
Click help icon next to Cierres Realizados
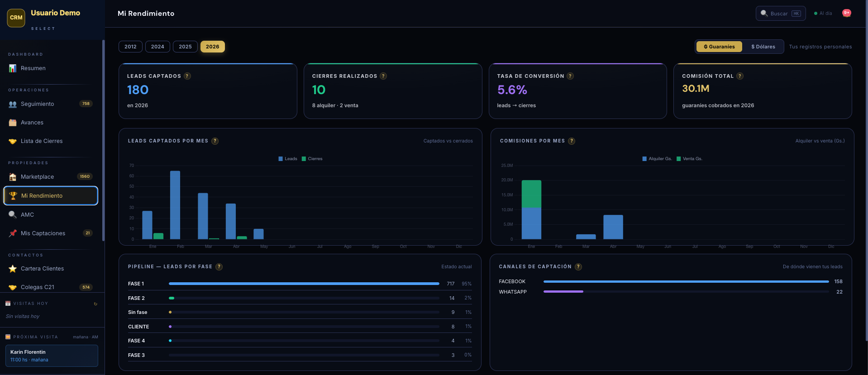click(x=383, y=76)
